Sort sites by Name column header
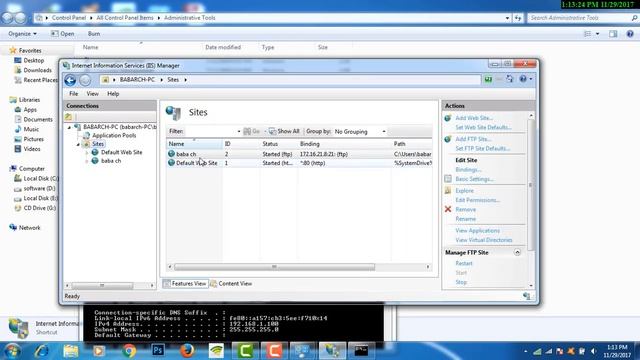The width and height of the screenshot is (640, 360). [194, 144]
